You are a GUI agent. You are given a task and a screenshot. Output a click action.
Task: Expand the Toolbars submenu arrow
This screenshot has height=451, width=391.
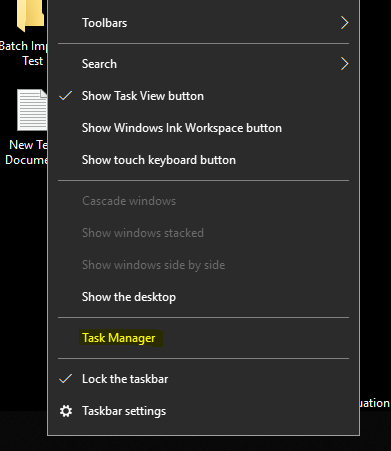click(345, 23)
